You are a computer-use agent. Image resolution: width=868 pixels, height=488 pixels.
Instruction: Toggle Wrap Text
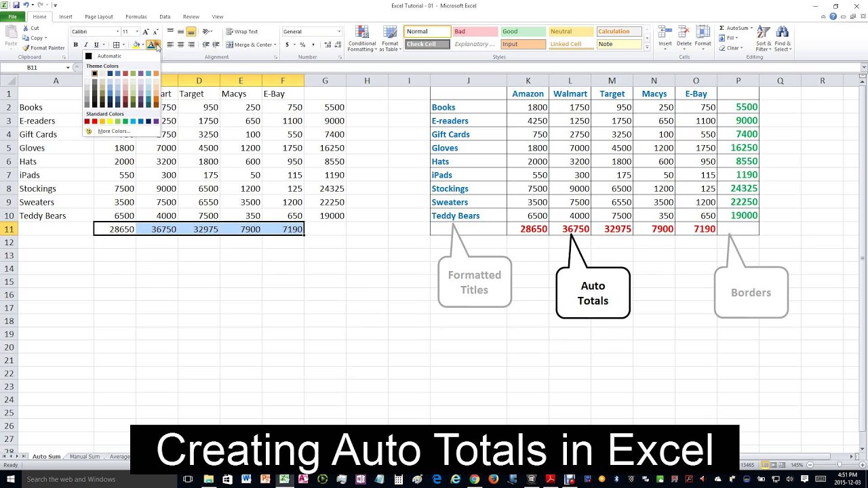click(x=242, y=31)
